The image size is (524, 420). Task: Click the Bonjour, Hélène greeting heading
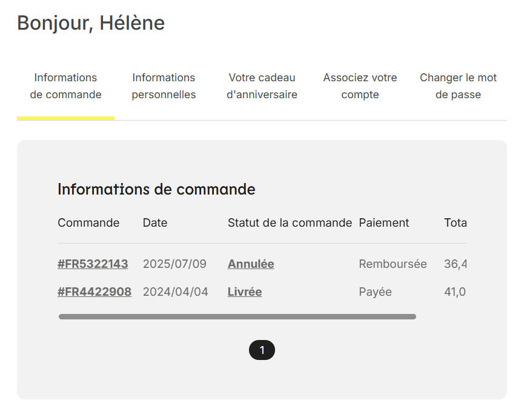[x=91, y=23]
